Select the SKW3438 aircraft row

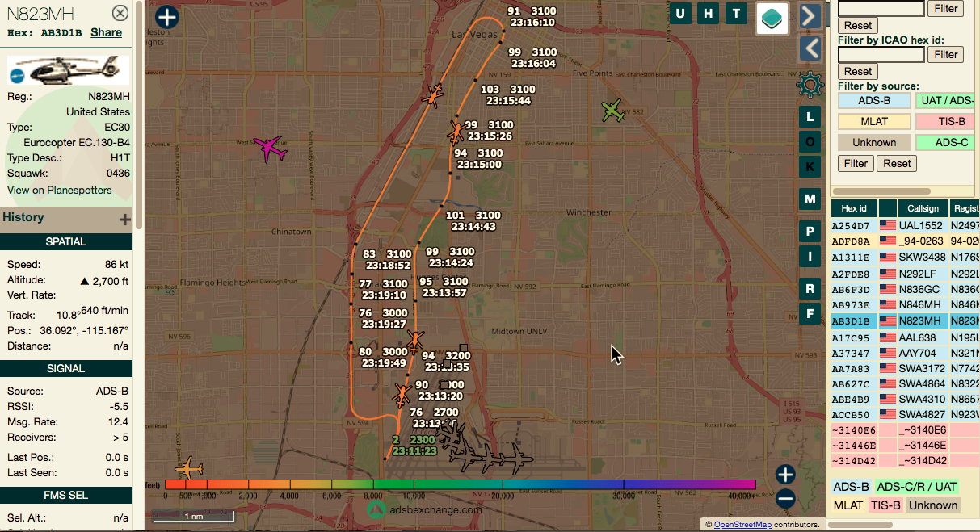point(906,258)
